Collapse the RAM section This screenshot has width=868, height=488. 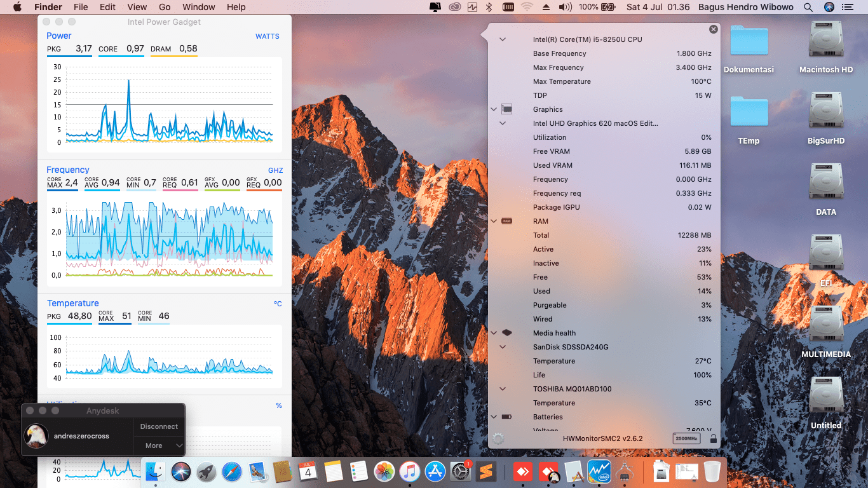tap(494, 221)
